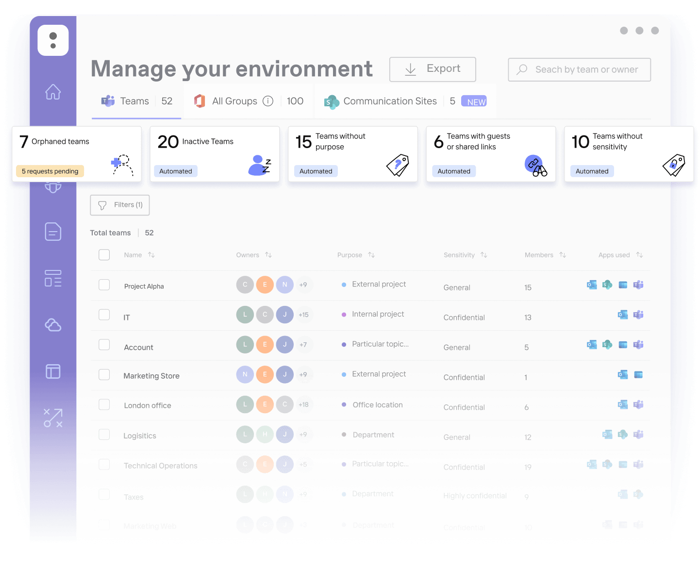Click the app logo at sidebar top
Screen dimensions: 700x588
53,40
